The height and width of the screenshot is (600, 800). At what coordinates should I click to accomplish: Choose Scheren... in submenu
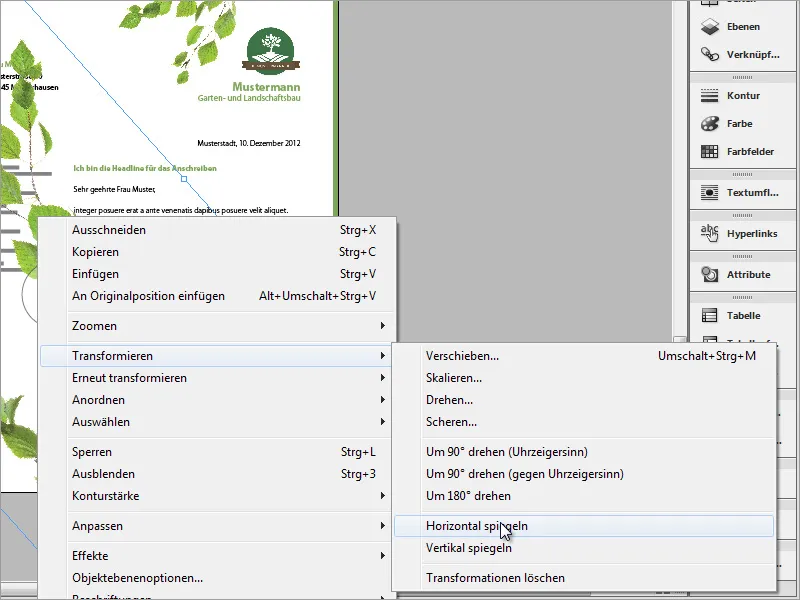(x=584, y=422)
